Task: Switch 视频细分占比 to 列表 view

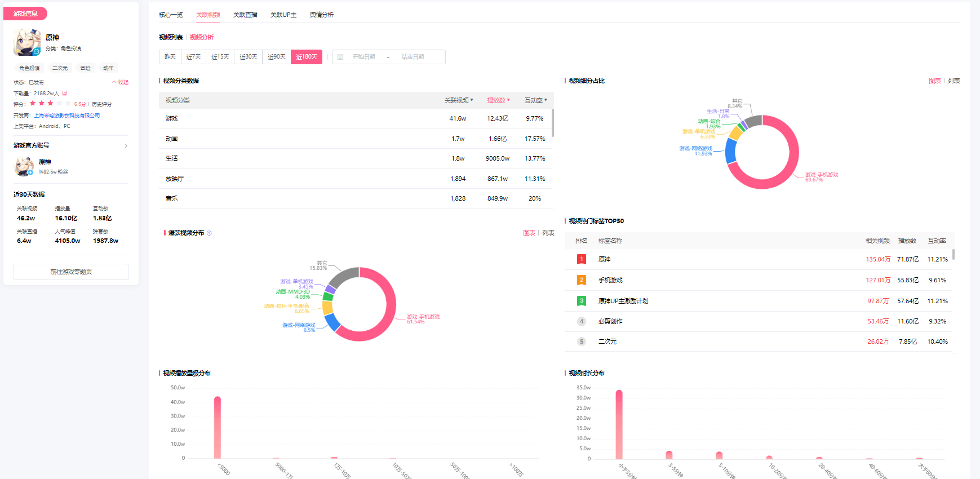Action: [954, 81]
